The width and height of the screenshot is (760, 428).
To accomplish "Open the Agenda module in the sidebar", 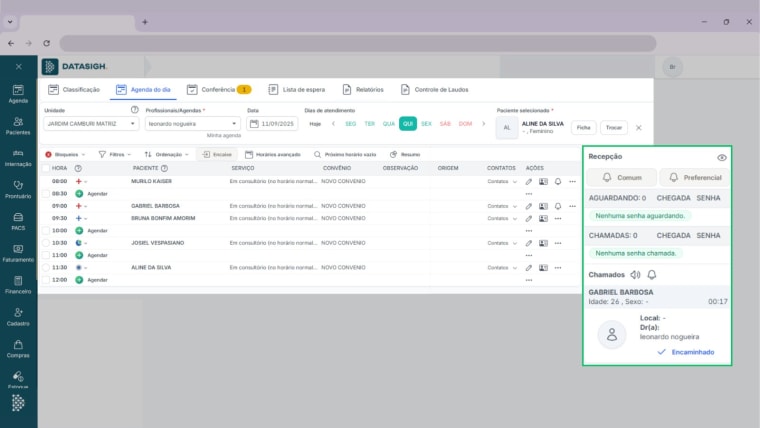I will tap(18, 94).
